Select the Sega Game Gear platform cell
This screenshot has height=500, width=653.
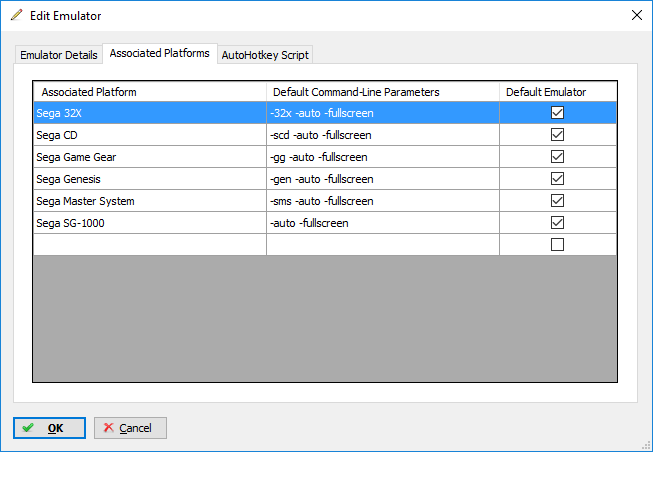(x=150, y=157)
